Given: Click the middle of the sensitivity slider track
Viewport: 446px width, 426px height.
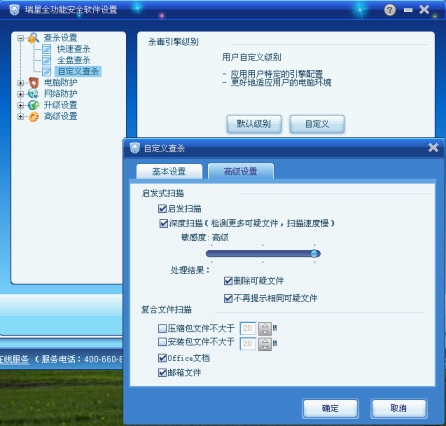Looking at the screenshot, I should pos(263,254).
